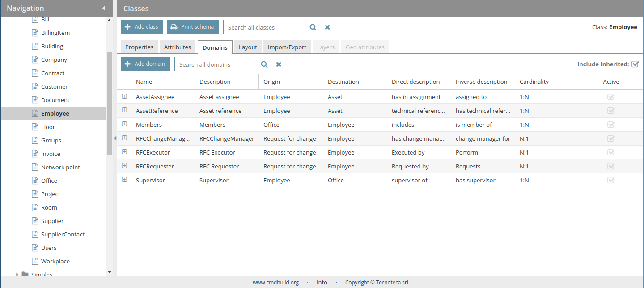Open the www.cmdbuild.org footer link
Screen dimensions: 644x288
(x=275, y=282)
